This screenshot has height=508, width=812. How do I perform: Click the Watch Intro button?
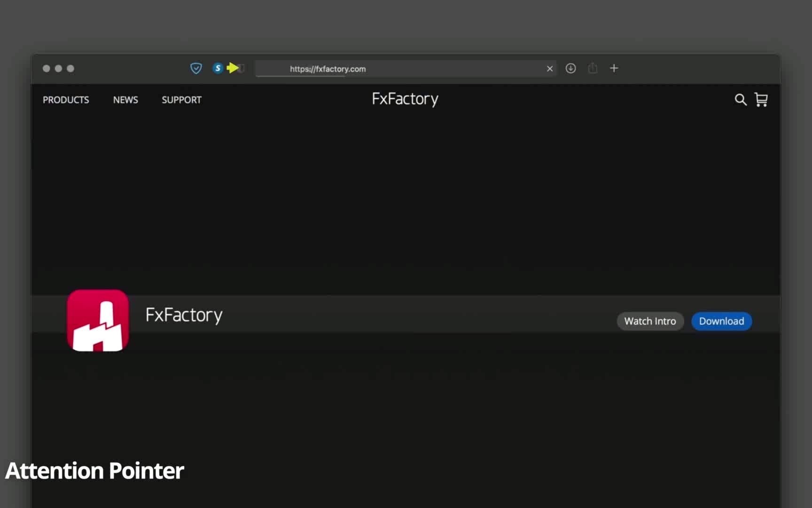coord(650,321)
